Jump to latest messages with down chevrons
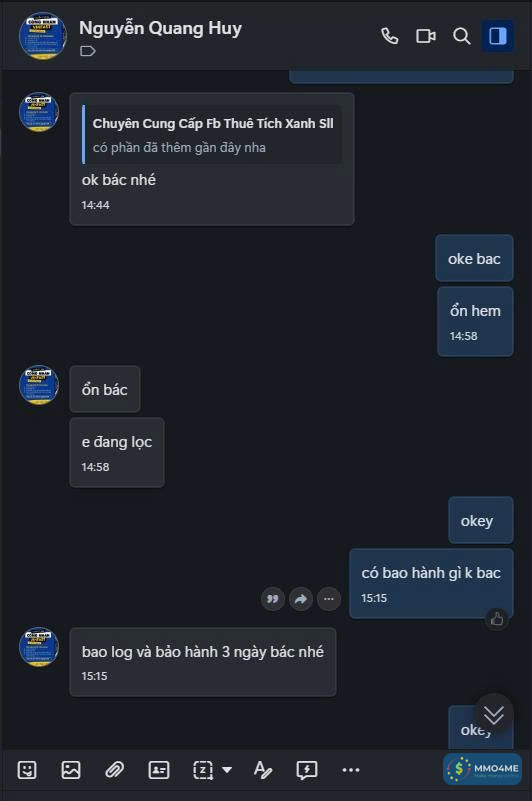Image resolution: width=532 pixels, height=801 pixels. pyautogui.click(x=494, y=714)
